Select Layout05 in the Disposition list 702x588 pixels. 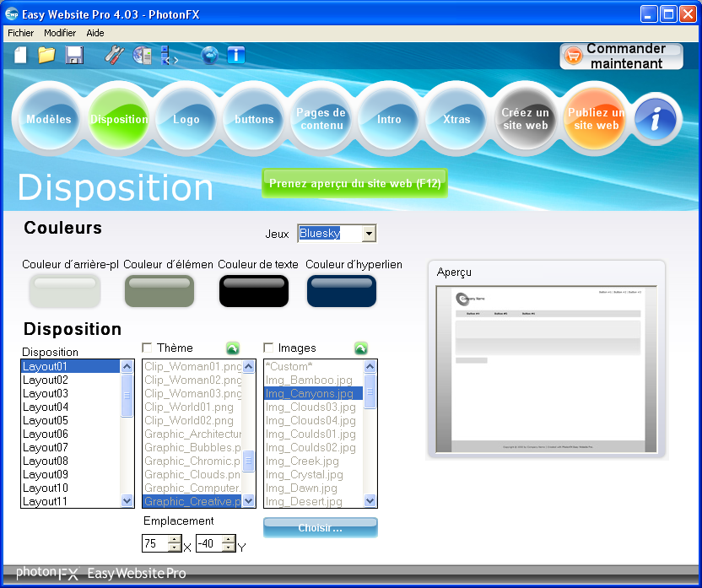[x=71, y=421]
